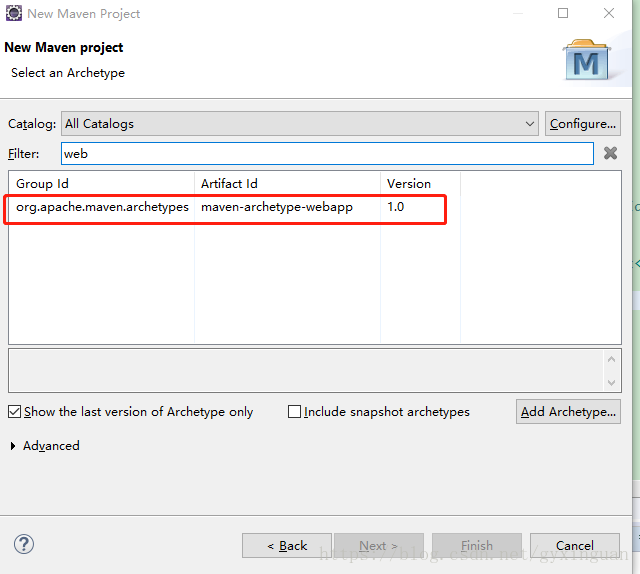Maximize the New Maven Project window

563,13
